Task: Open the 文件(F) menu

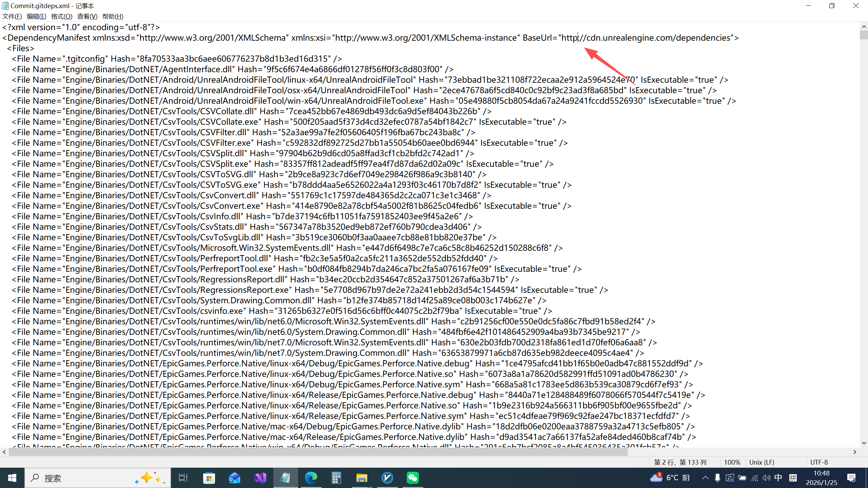Action: point(12,16)
